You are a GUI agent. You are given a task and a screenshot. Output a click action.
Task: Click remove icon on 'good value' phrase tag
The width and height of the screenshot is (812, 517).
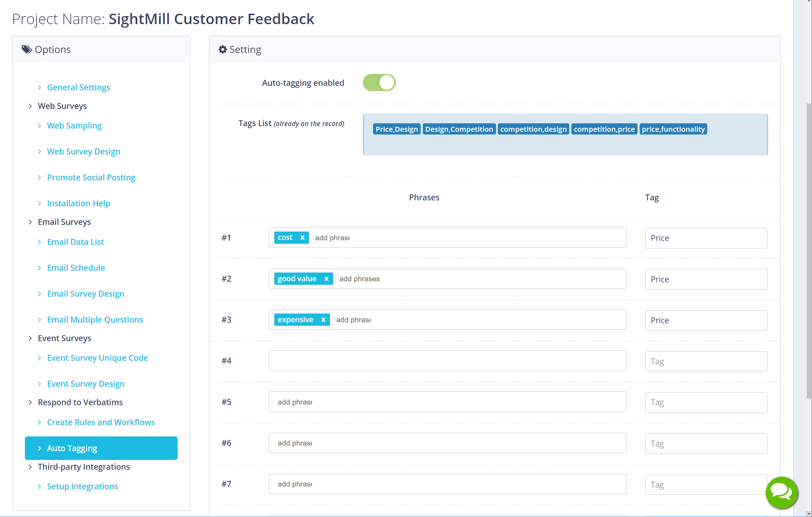click(x=327, y=278)
